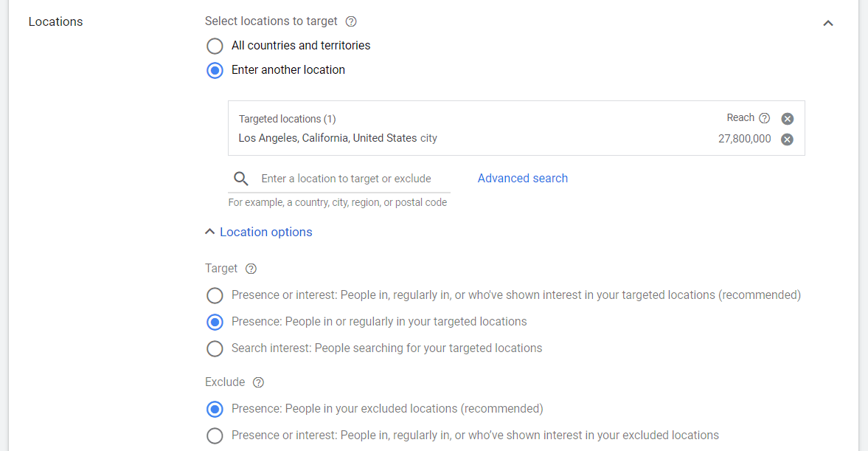This screenshot has height=451, width=868.
Task: Open the help tooltip next to Select locations to target
Action: (350, 21)
